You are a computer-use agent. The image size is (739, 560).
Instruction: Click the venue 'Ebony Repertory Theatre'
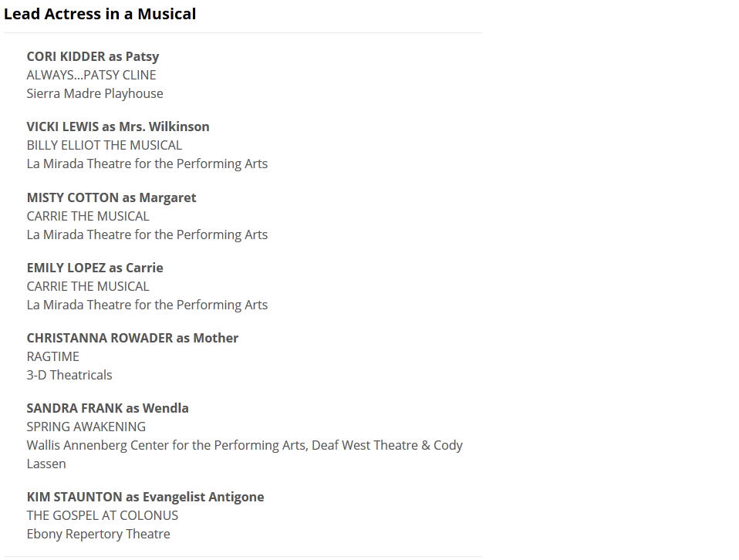[x=98, y=534]
